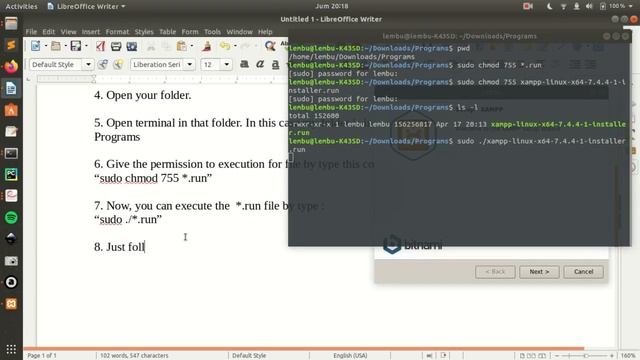Viewport: 640px width, 360px height.
Task: Open Sublime Text from the dock
Action: [x=11, y=44]
